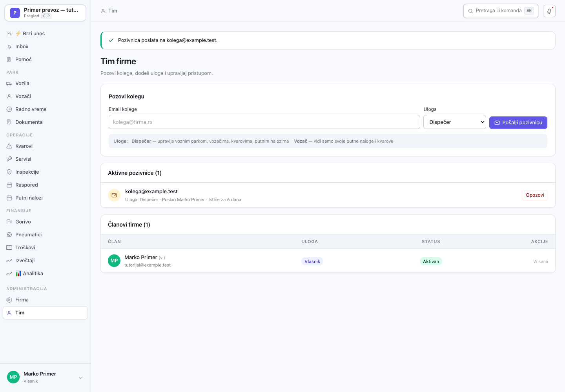Open the Pretraga ili komanda search box
The image size is (565, 392).
point(501,11)
